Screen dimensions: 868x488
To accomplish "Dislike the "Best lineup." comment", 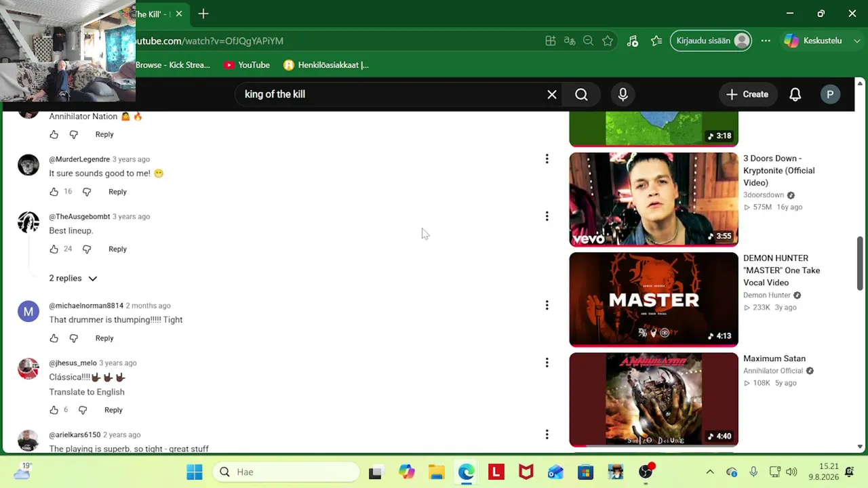I will coord(87,249).
